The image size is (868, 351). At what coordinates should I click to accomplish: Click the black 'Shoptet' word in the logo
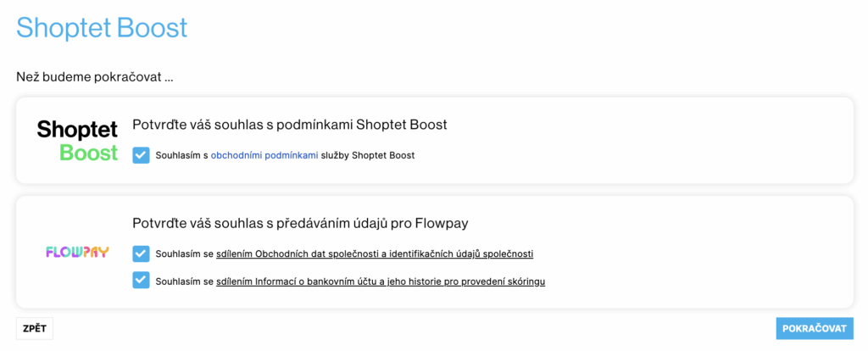77,130
